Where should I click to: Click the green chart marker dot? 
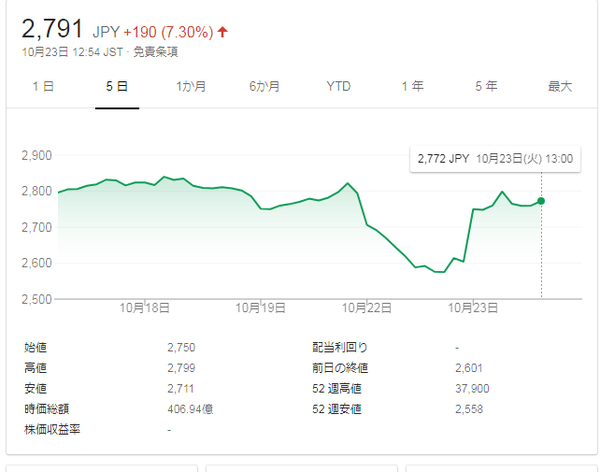(541, 201)
